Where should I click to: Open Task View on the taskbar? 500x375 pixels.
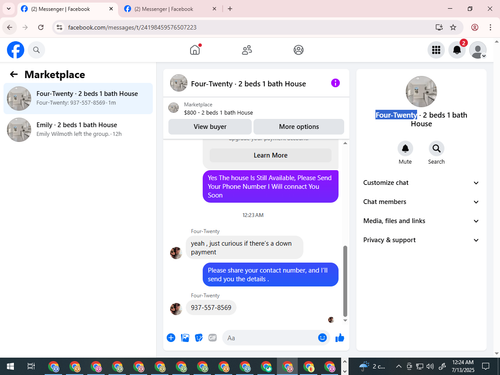(31, 367)
